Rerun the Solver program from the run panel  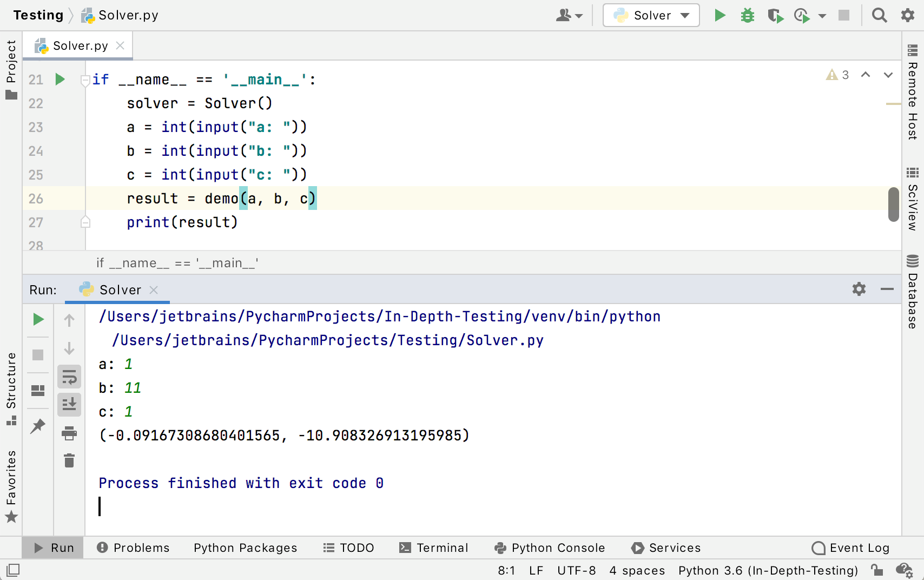pos(38,319)
